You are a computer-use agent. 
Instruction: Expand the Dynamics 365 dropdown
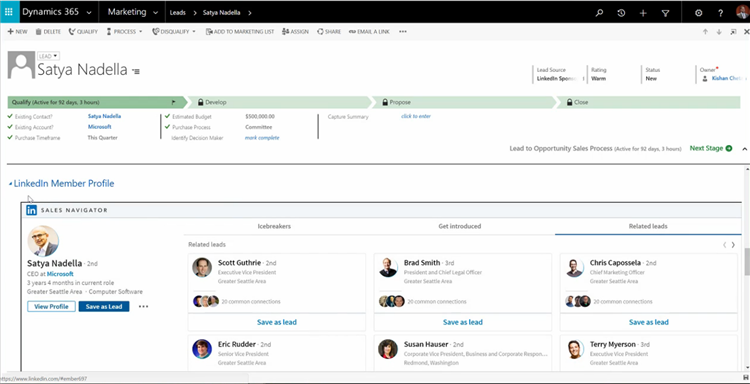[89, 13]
